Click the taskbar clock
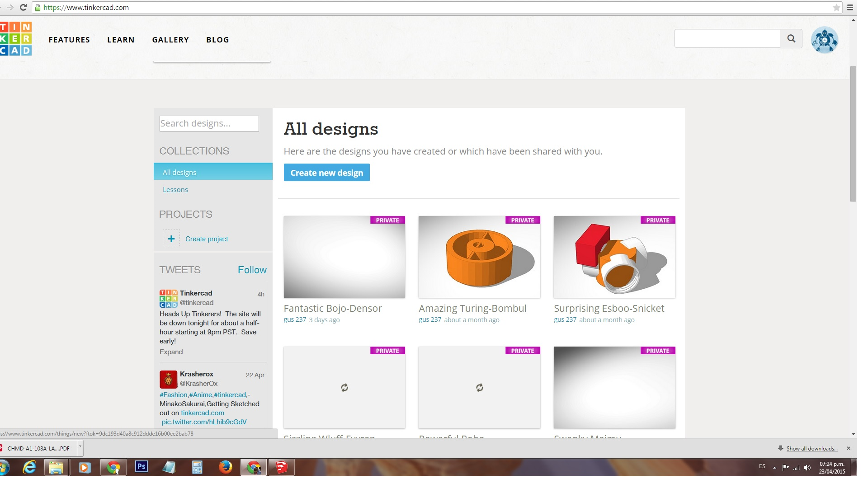This screenshot has width=868, height=488. coord(832,468)
